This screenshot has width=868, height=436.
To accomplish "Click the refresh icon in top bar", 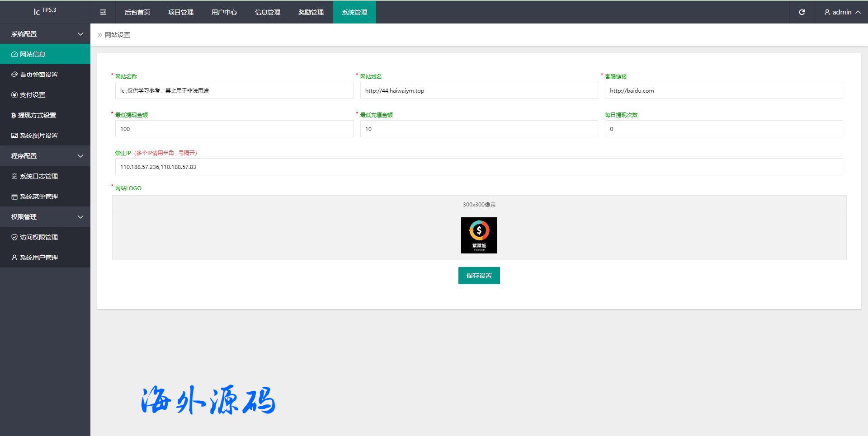I will [802, 12].
